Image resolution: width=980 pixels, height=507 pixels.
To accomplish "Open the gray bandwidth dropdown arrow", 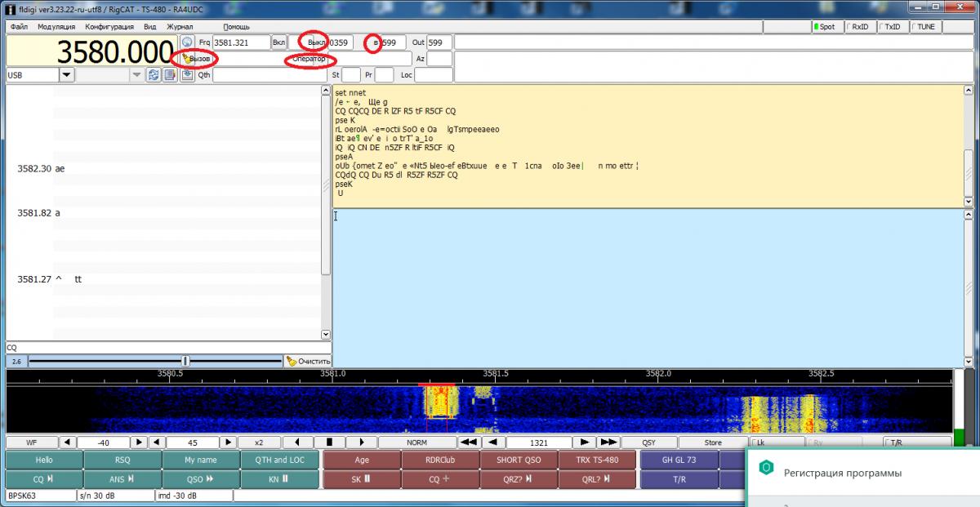I will point(136,75).
